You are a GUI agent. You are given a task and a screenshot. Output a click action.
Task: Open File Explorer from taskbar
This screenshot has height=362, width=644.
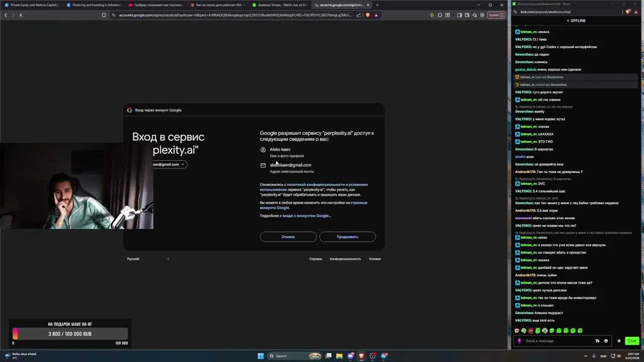(340, 356)
